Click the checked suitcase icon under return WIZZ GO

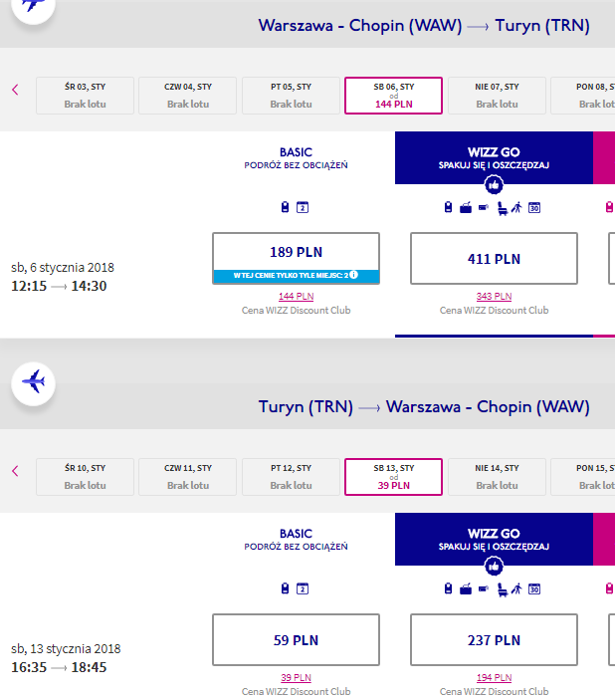pyautogui.click(x=466, y=588)
